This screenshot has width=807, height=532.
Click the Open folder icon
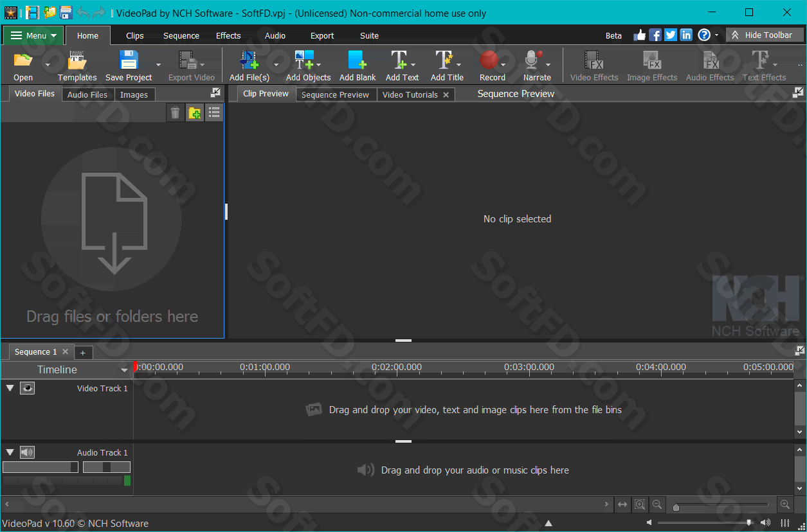click(x=23, y=60)
